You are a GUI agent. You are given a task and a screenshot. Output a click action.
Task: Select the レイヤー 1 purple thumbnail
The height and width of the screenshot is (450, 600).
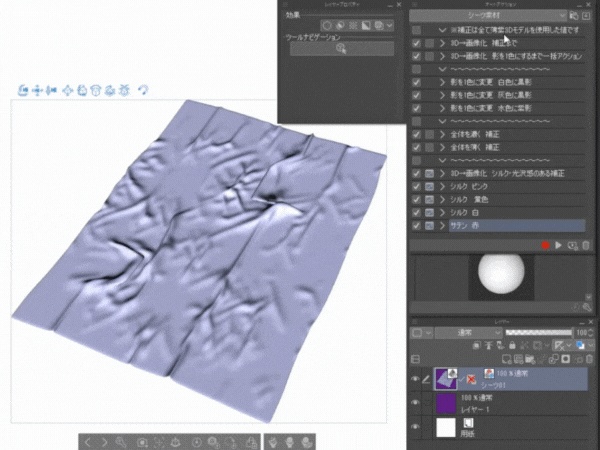click(x=446, y=403)
